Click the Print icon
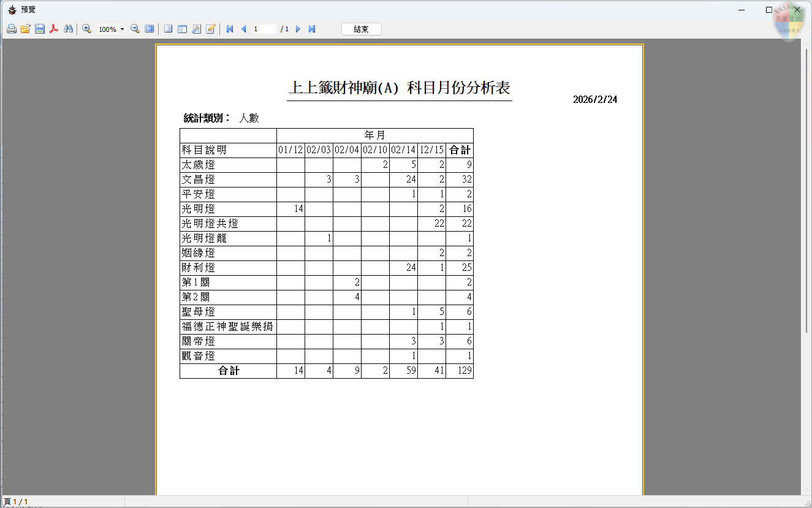812x508 pixels. [11, 28]
